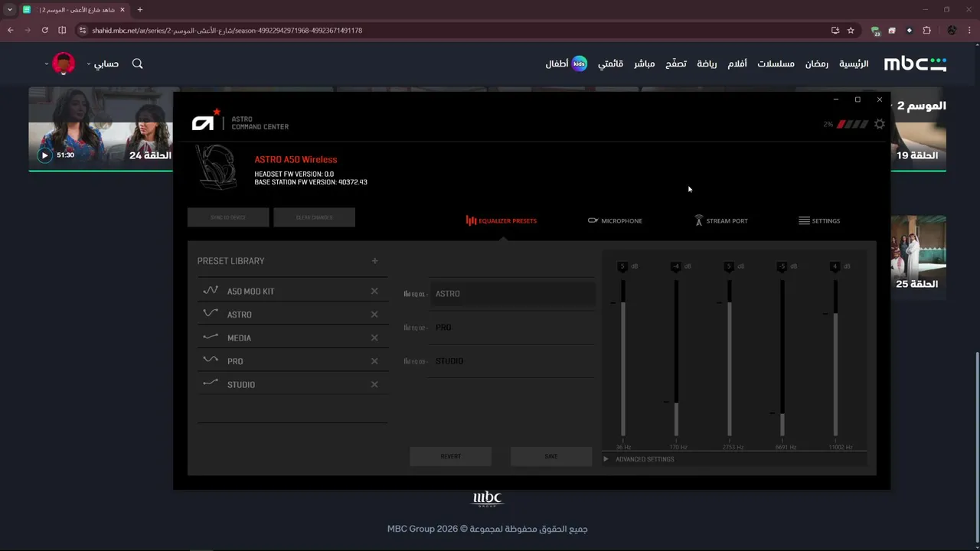
Task: Choose EQ 02 slot PRO
Action: pos(512,328)
